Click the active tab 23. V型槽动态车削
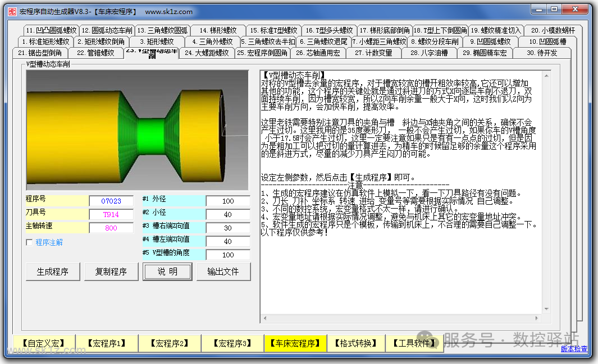 click(x=152, y=53)
